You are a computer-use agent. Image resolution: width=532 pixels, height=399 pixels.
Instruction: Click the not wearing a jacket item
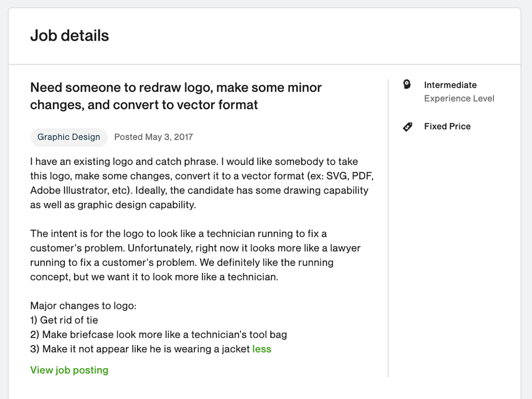pyautogui.click(x=140, y=349)
